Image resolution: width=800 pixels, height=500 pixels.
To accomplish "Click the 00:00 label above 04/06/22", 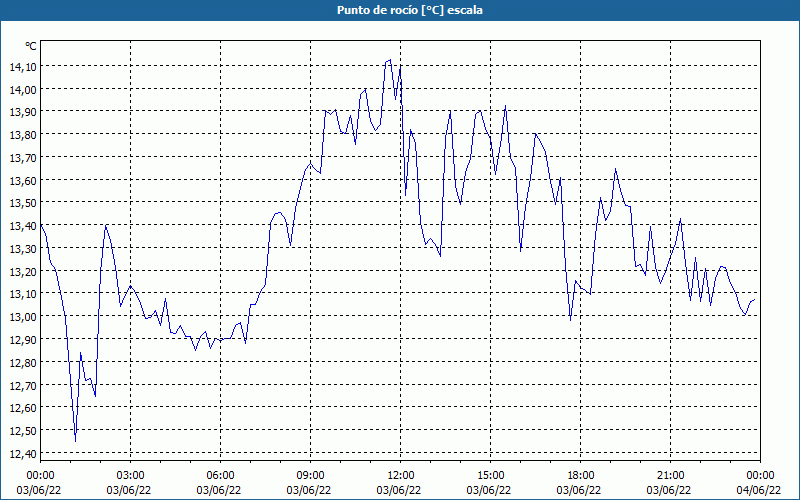I will tap(760, 476).
